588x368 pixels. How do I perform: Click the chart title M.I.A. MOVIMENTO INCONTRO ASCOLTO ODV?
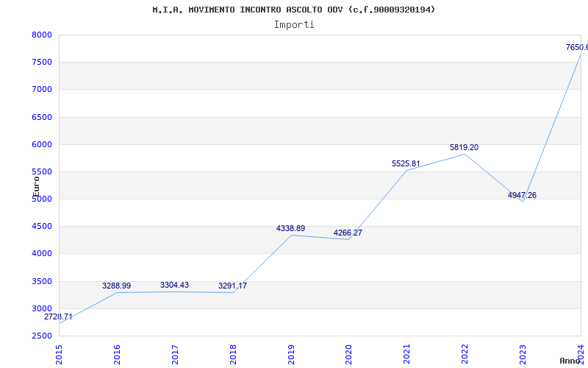(293, 10)
